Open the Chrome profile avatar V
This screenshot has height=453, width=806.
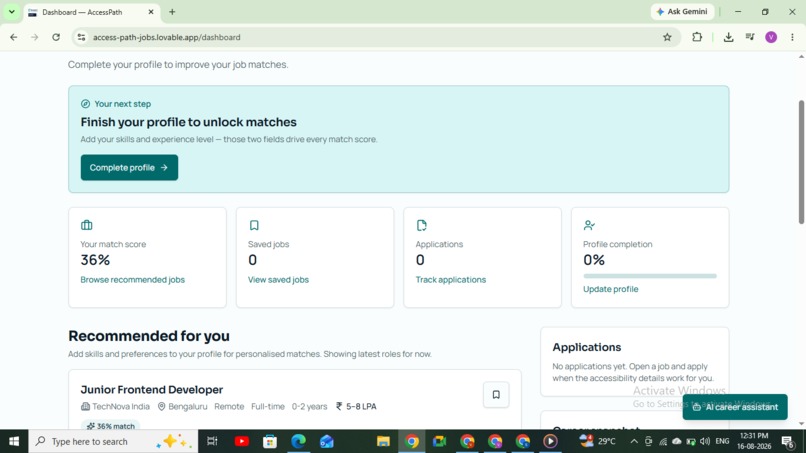point(771,37)
